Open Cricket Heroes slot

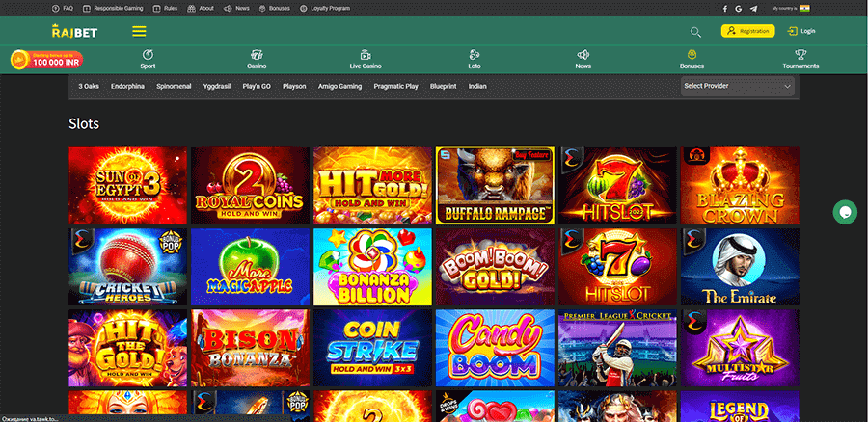pyautogui.click(x=128, y=267)
